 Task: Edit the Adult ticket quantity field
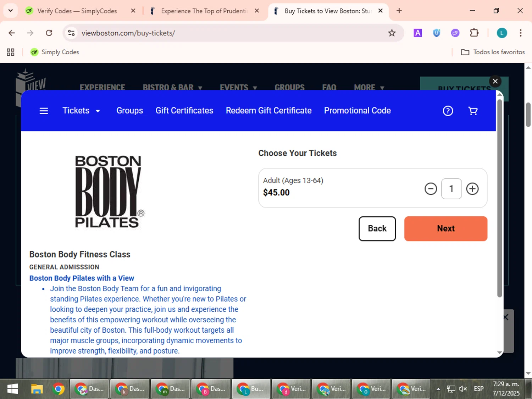coord(451,189)
